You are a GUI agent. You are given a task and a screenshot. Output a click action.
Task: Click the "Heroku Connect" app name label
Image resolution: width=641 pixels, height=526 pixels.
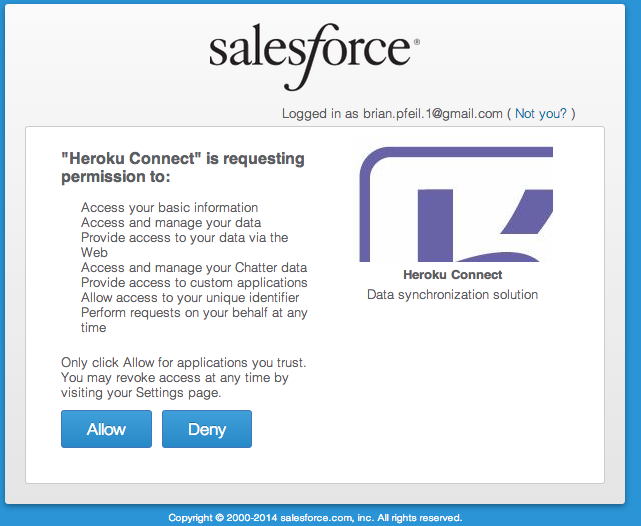click(452, 275)
